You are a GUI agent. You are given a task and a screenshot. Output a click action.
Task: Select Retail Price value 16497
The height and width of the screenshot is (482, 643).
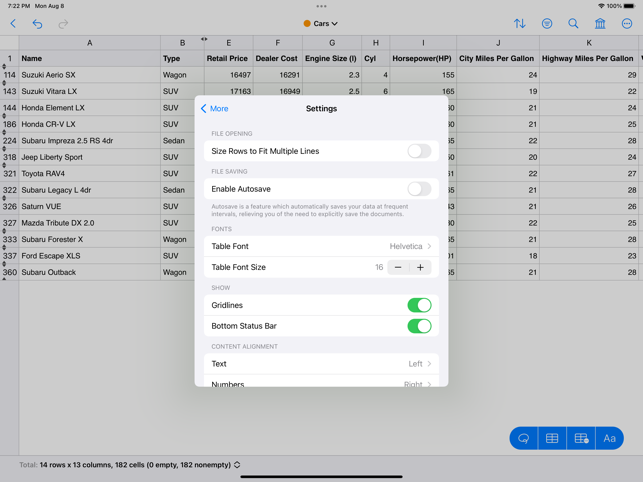click(x=228, y=75)
